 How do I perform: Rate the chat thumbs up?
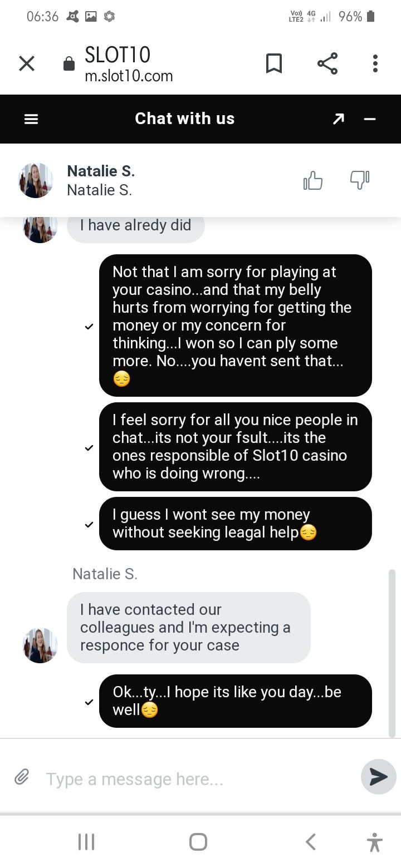(x=313, y=180)
